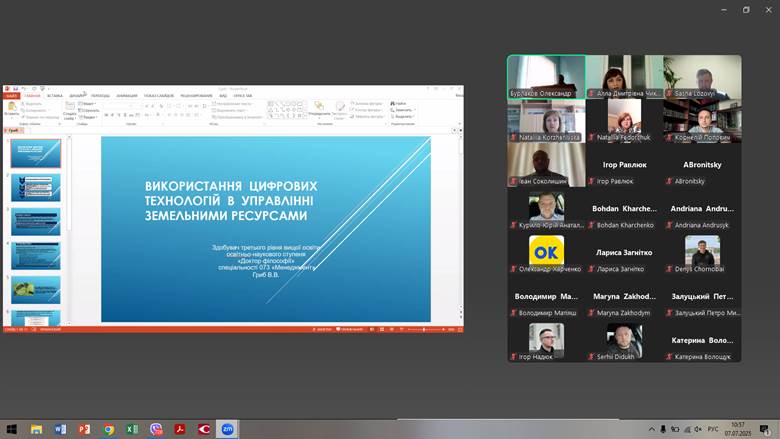Viewport: 780px width, 439px height.
Task: Open Word from the taskbar
Action: click(60, 429)
